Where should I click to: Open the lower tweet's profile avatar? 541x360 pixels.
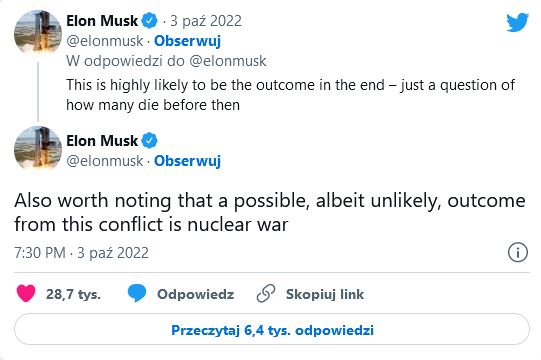38,148
